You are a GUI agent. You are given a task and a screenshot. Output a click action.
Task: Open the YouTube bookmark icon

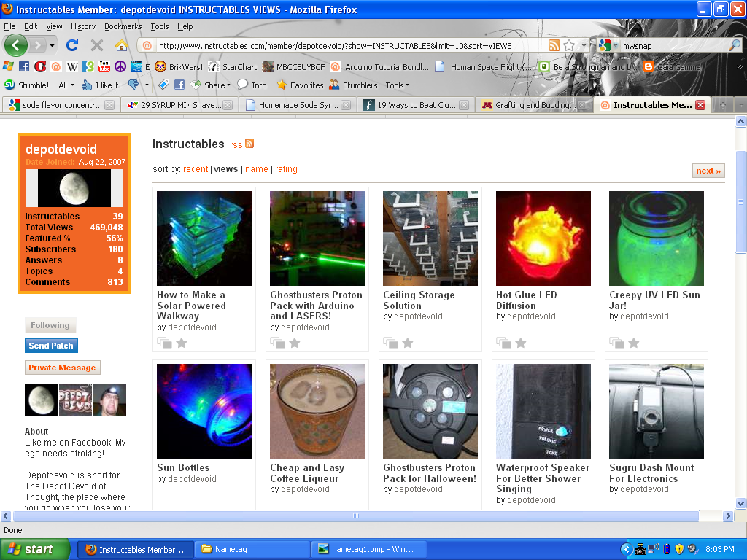(104, 66)
